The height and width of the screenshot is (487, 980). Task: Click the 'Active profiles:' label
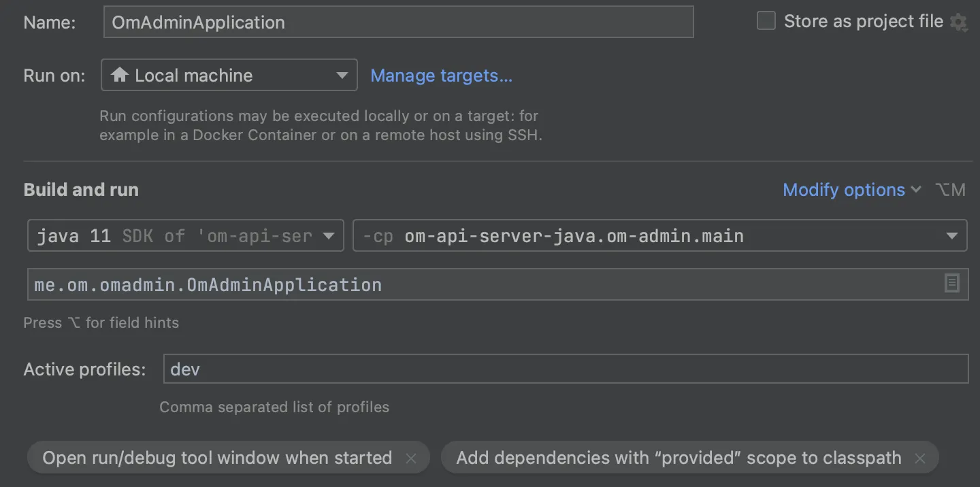[85, 369]
